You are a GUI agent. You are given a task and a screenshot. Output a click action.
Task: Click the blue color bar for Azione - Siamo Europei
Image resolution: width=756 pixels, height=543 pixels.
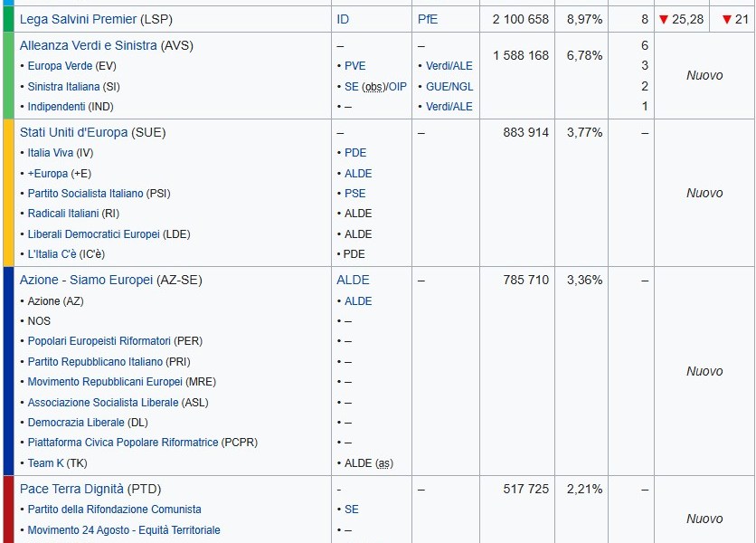point(8,371)
